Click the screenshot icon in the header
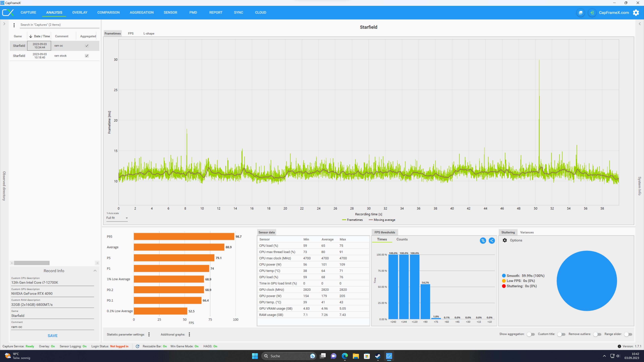644x362 pixels. click(580, 13)
